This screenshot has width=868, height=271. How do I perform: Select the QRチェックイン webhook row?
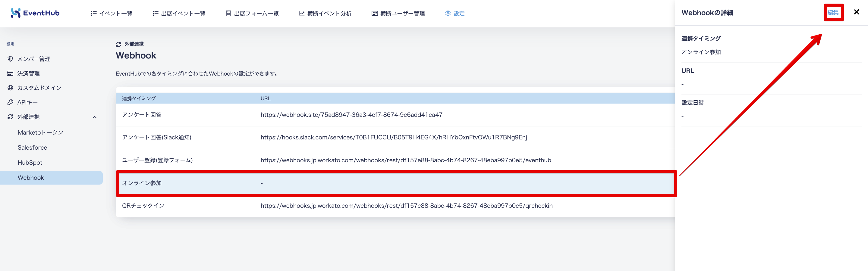395,206
